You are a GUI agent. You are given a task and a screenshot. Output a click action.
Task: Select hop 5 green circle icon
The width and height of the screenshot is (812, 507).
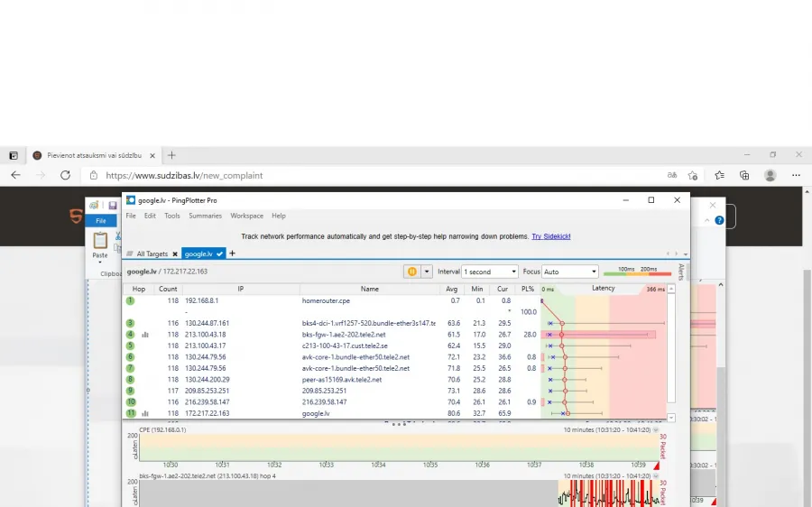[130, 346]
